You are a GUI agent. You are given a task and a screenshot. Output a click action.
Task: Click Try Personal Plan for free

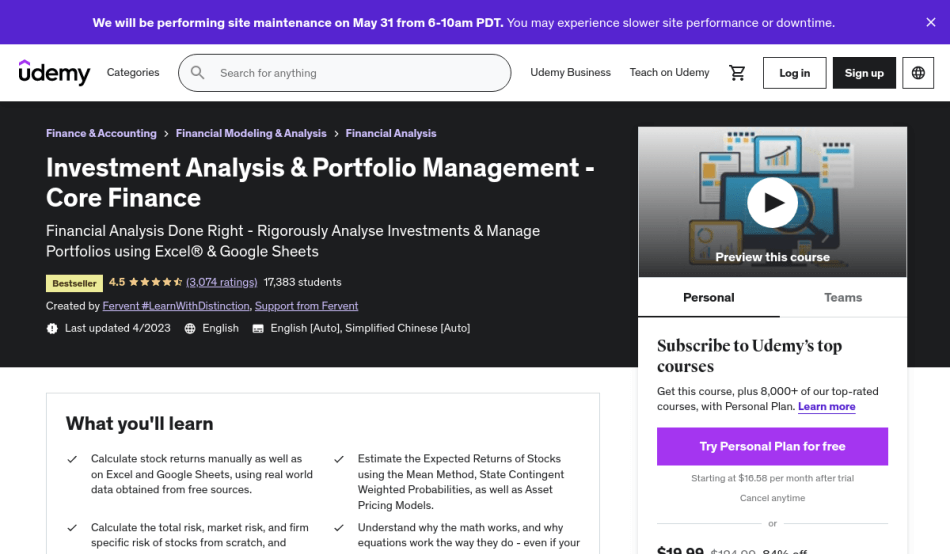tap(772, 447)
